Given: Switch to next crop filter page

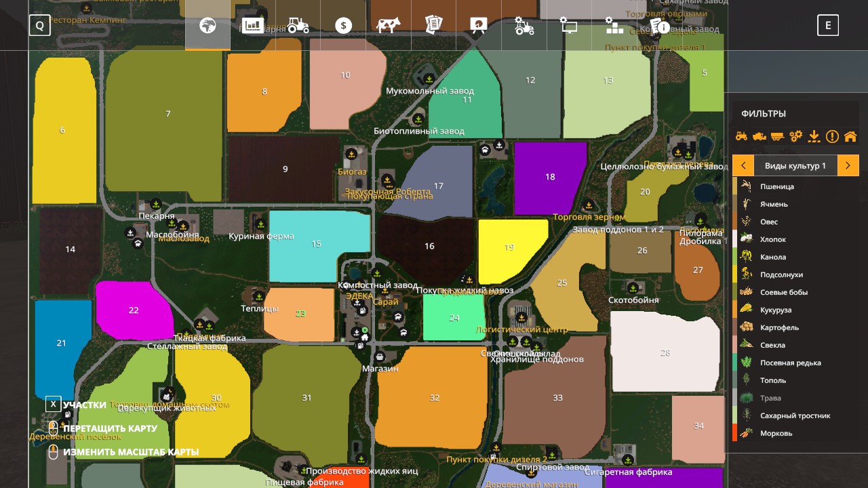Looking at the screenshot, I should (848, 165).
